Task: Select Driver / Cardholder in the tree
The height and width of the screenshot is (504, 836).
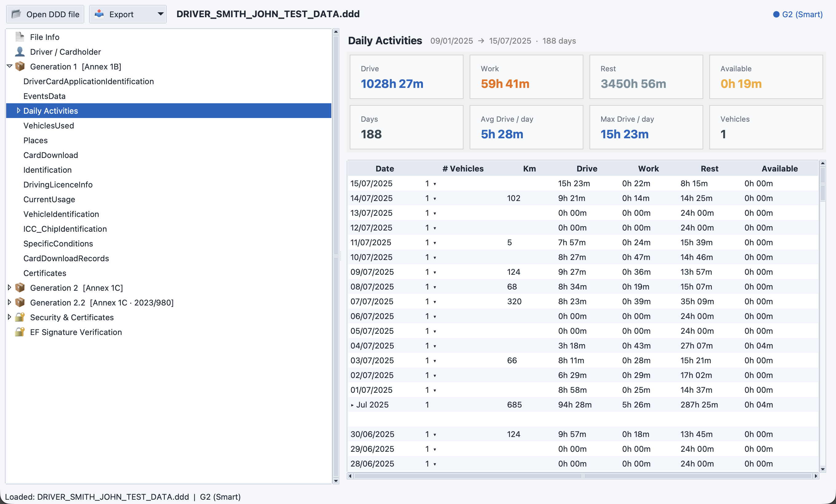Action: point(65,52)
